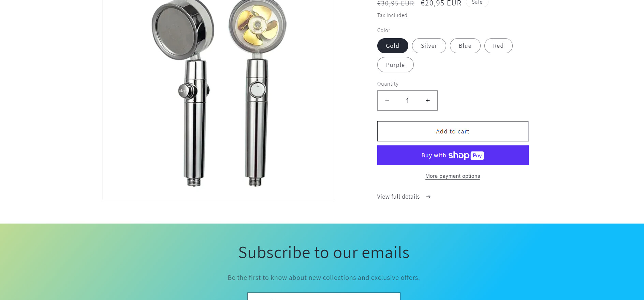This screenshot has width=644, height=300.
Task: Pick the Purple color variant
Action: pos(395,65)
